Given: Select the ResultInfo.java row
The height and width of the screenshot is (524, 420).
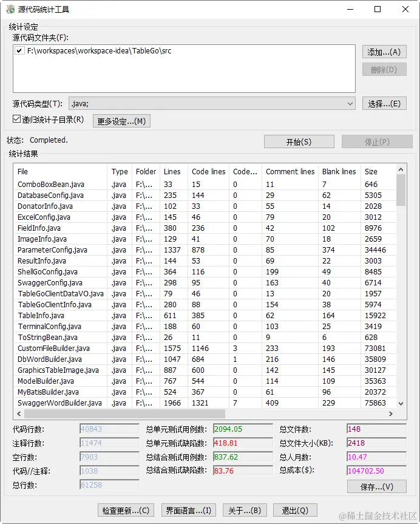Looking at the screenshot, I should coord(205,260).
